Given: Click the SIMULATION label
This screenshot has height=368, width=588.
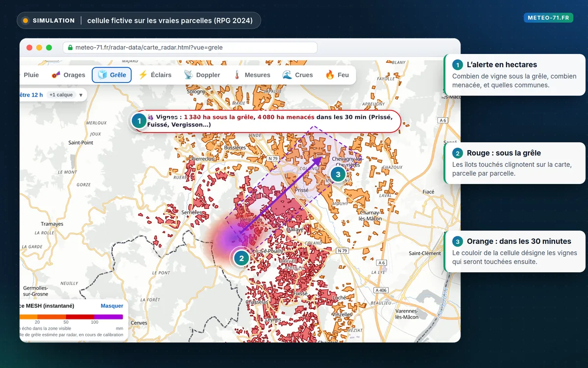Looking at the screenshot, I should tap(53, 21).
